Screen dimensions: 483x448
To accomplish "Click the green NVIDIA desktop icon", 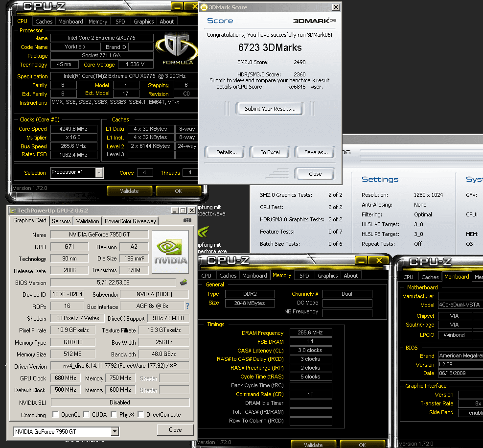I will pyautogui.click(x=203, y=232).
